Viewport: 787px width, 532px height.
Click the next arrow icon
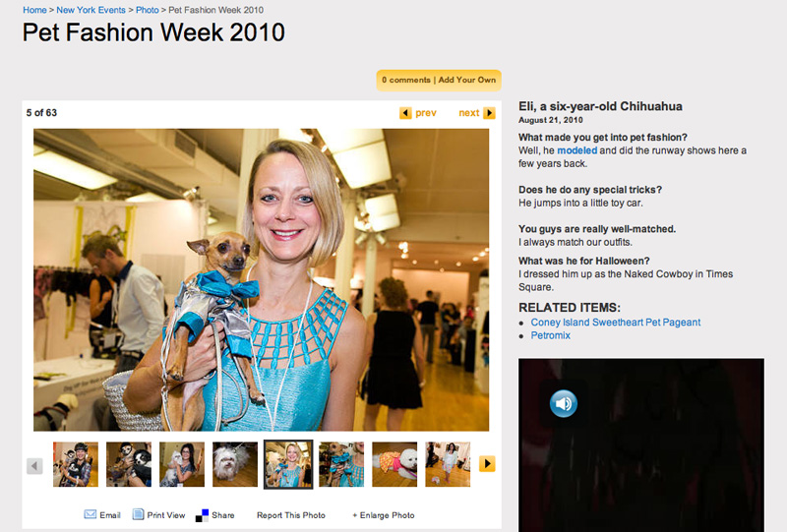coord(489,113)
